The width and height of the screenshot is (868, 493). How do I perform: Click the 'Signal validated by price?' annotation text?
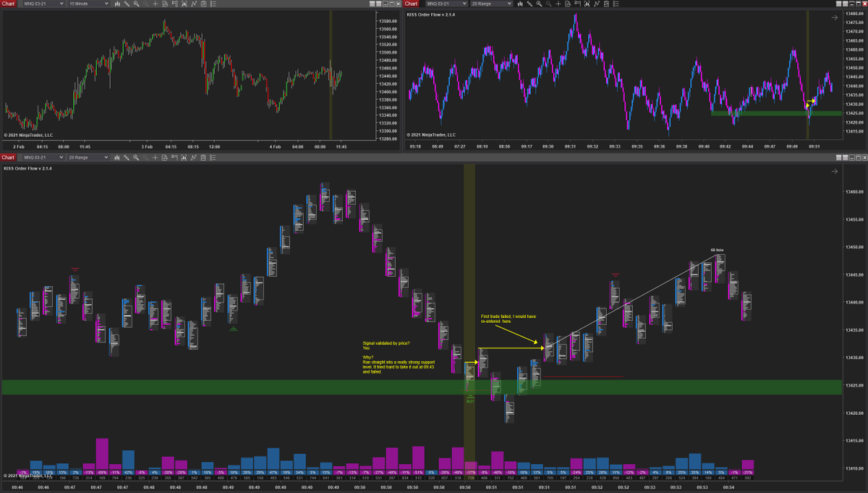(386, 343)
